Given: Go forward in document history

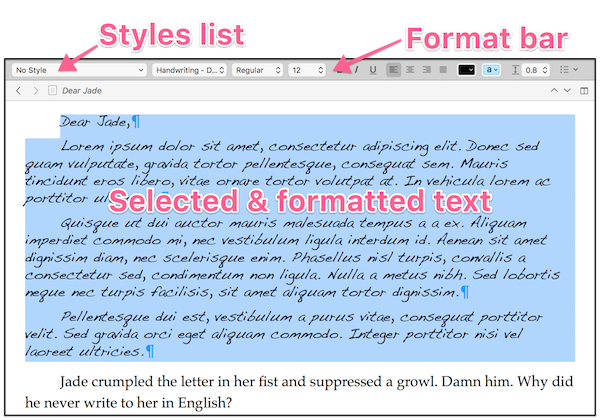Looking at the screenshot, I should [x=36, y=91].
